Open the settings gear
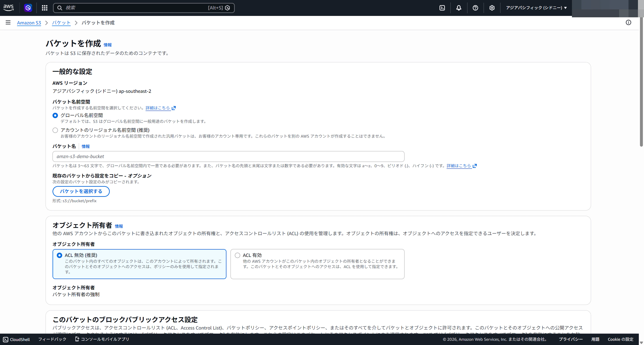 click(492, 8)
